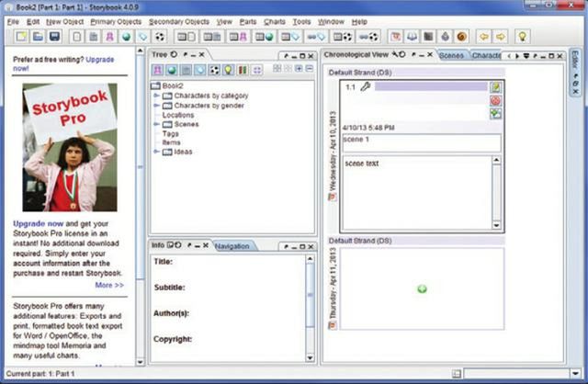The width and height of the screenshot is (588, 384).
Task: Switch to the Scenes tab
Action: pos(451,55)
